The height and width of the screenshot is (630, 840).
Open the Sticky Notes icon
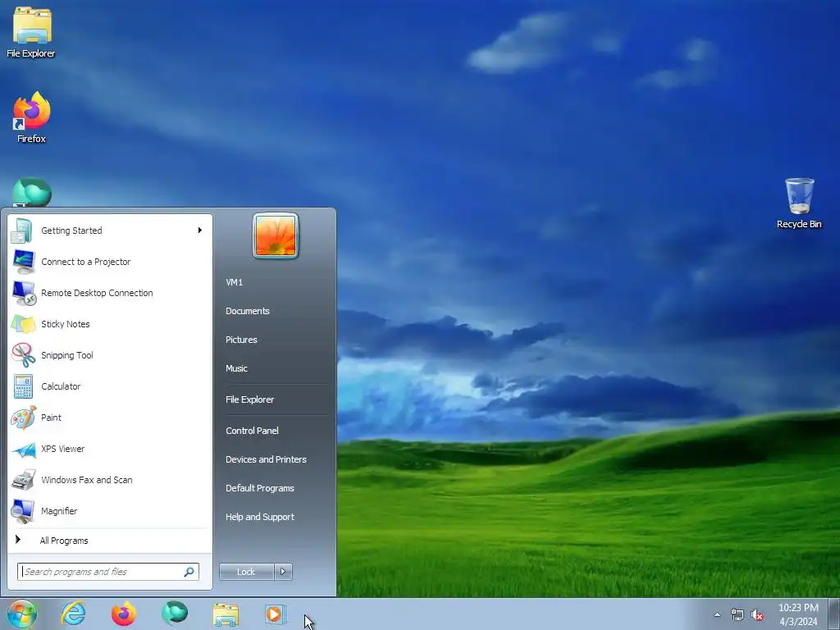click(22, 324)
